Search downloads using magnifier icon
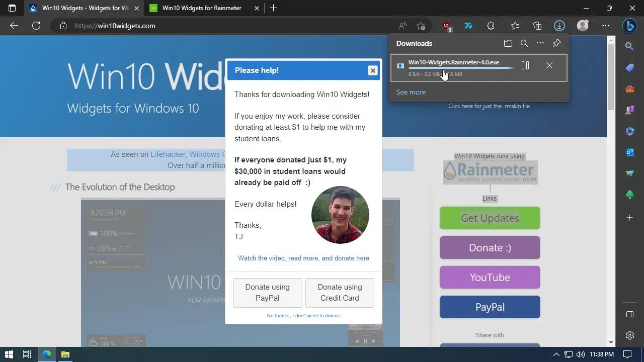Viewport: 644px width, 362px height. pyautogui.click(x=524, y=43)
